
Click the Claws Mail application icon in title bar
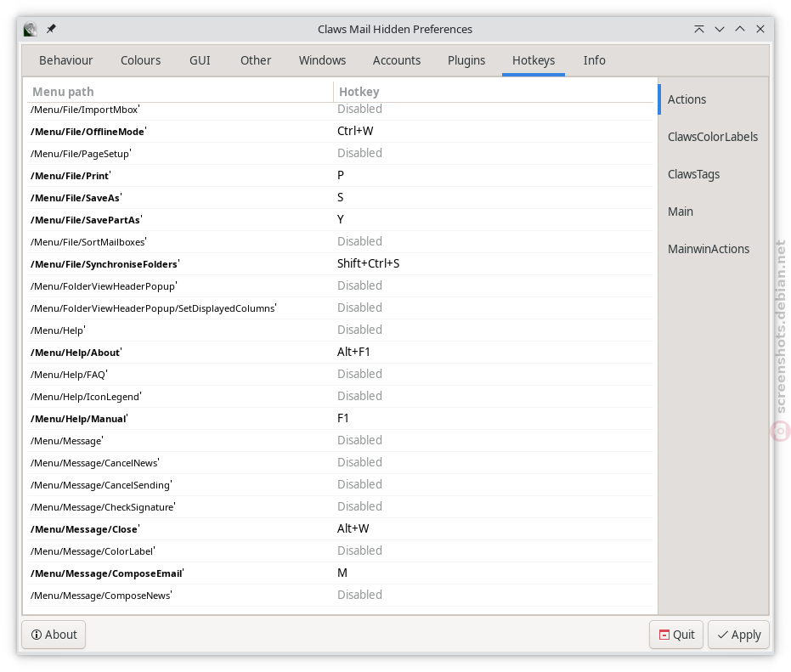point(31,29)
